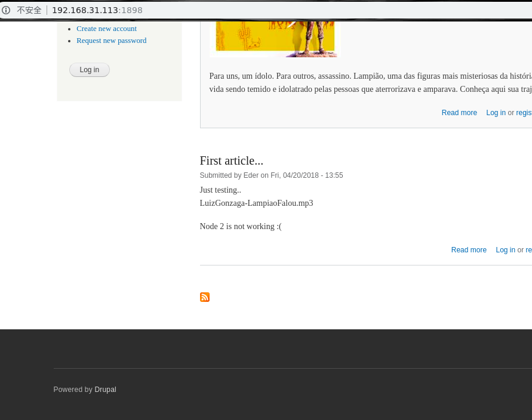Open the Request new password link

[x=111, y=41]
